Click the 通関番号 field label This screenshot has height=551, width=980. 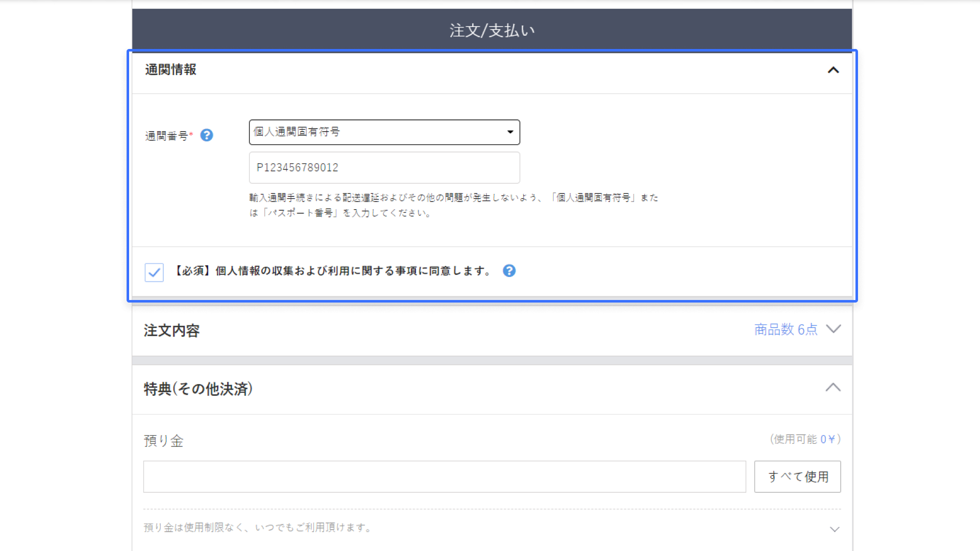(167, 136)
